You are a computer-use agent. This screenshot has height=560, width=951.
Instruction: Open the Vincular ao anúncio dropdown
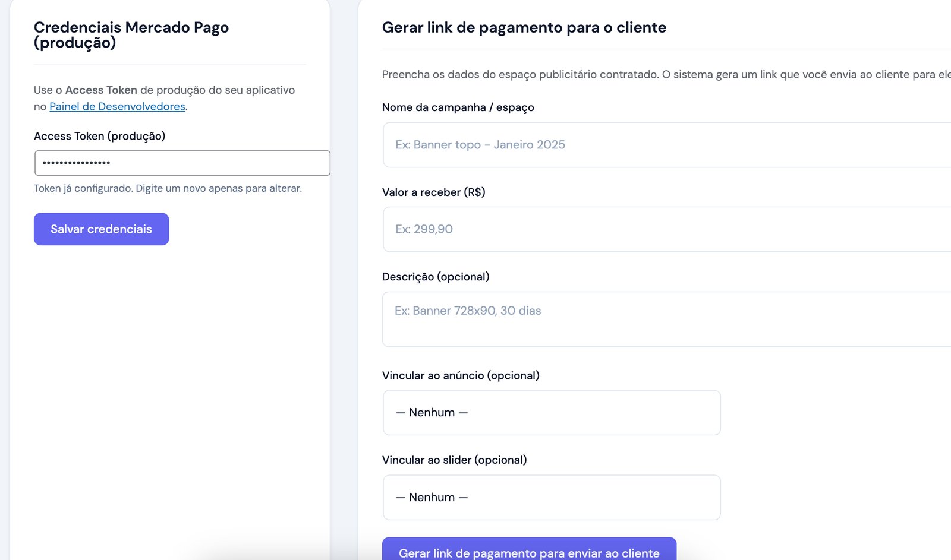(552, 413)
